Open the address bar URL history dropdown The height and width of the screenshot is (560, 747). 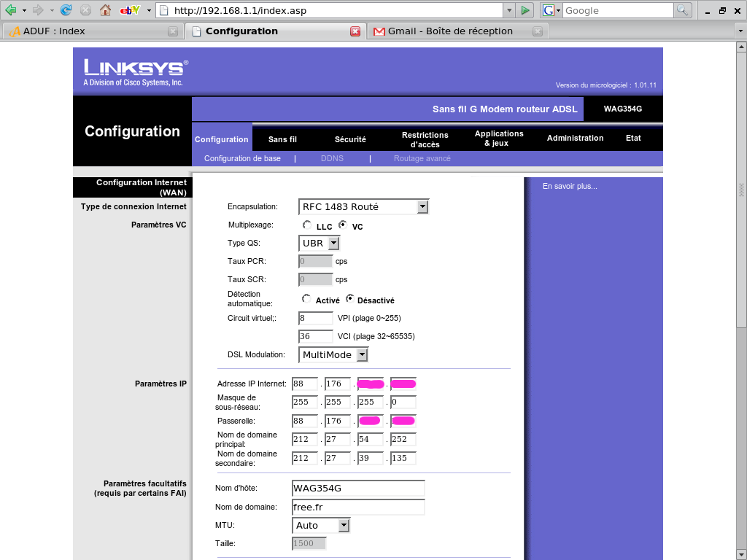(x=509, y=10)
